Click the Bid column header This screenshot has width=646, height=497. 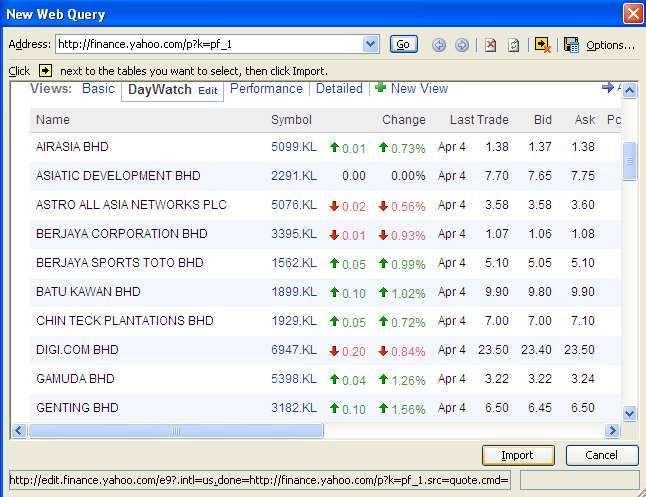(543, 120)
